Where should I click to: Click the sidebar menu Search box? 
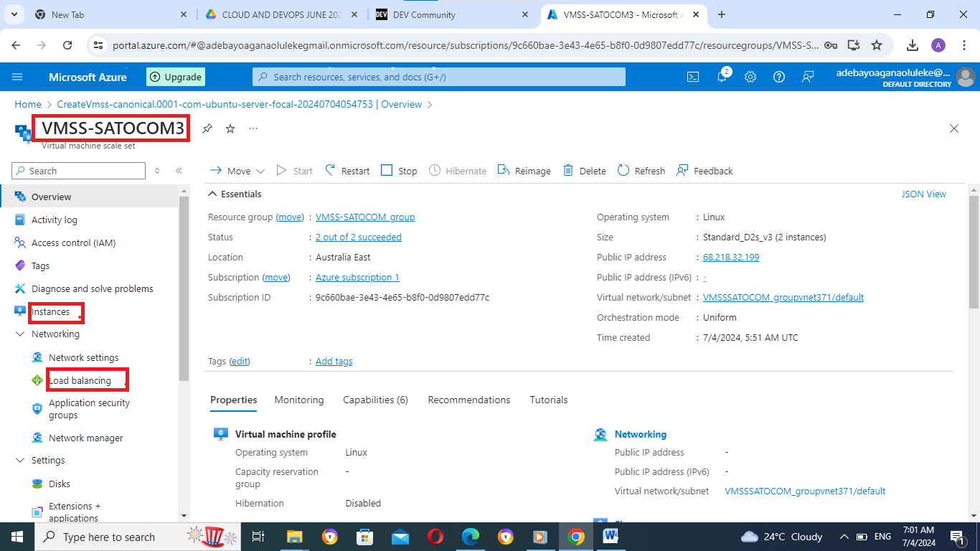pyautogui.click(x=79, y=171)
